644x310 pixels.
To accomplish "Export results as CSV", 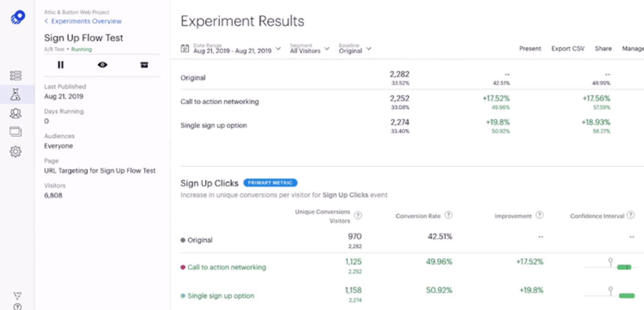I will pyautogui.click(x=568, y=49).
